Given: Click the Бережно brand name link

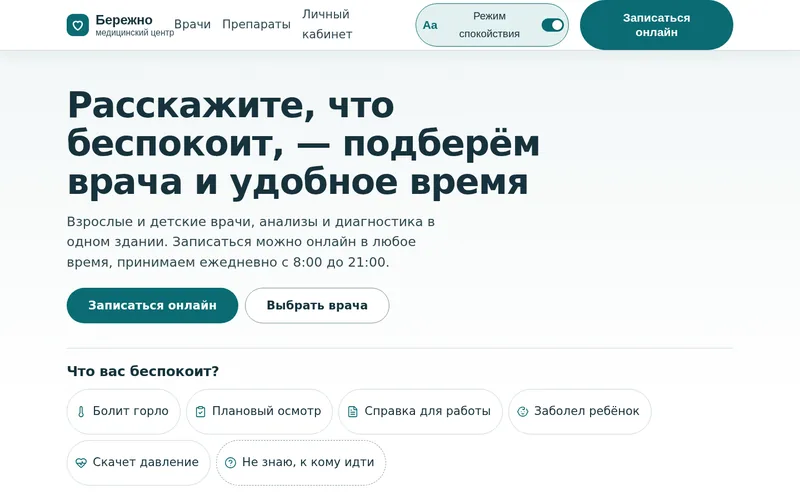Looking at the screenshot, I should click(x=124, y=20).
